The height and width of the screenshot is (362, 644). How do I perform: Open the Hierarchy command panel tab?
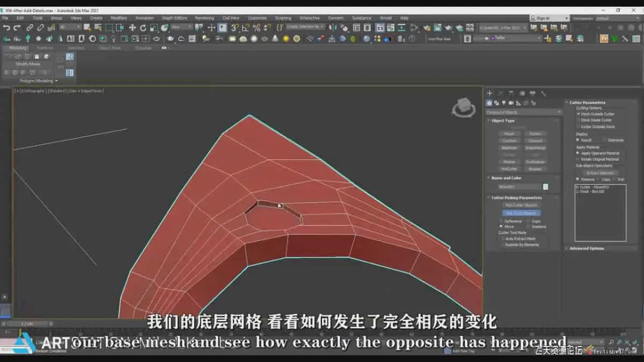(x=511, y=93)
